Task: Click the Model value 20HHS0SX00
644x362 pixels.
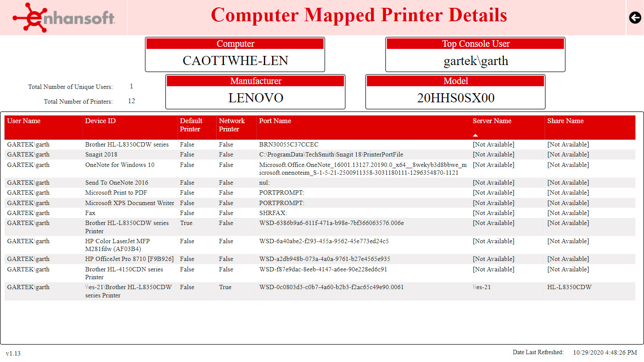Action: click(455, 98)
